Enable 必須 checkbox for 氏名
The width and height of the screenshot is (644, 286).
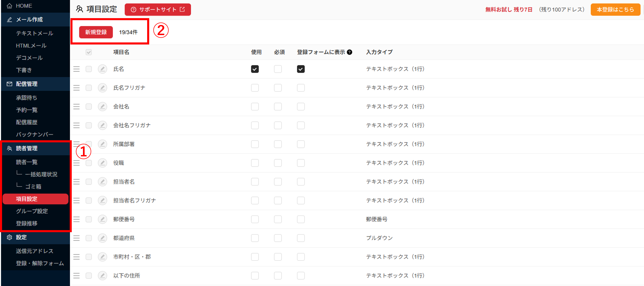[x=278, y=69]
